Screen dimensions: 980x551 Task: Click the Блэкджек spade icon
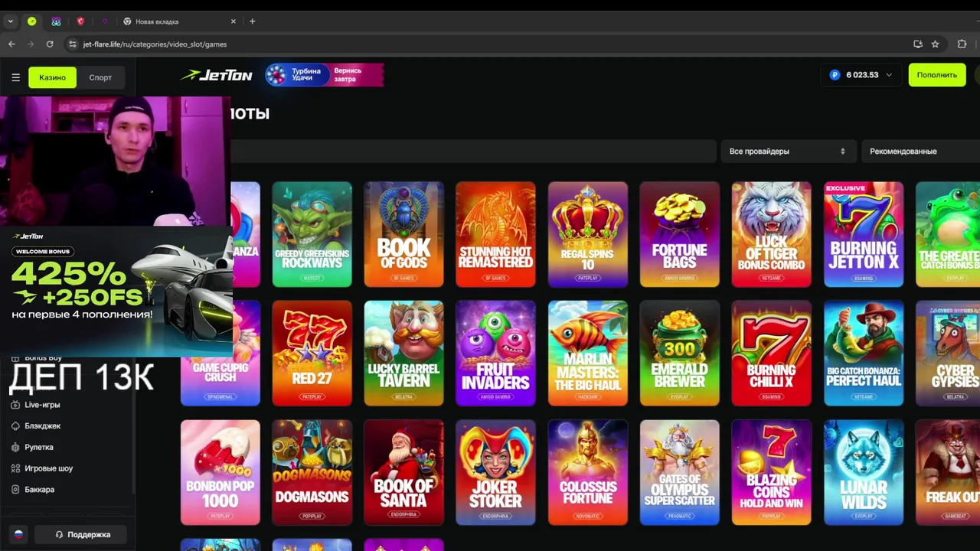[x=15, y=425]
